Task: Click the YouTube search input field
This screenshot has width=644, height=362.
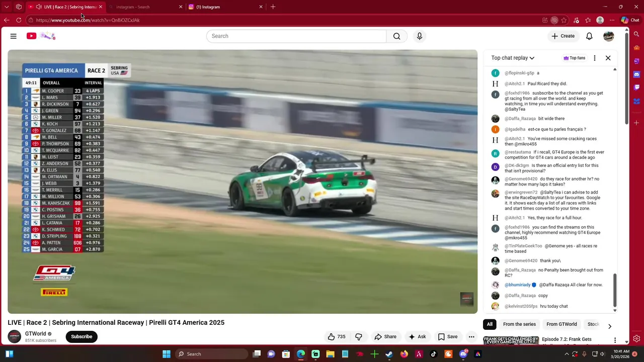Action: [x=296, y=36]
